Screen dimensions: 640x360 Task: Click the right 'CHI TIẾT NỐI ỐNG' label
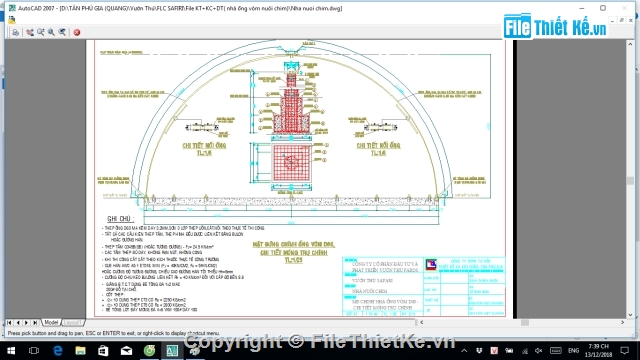point(378,146)
